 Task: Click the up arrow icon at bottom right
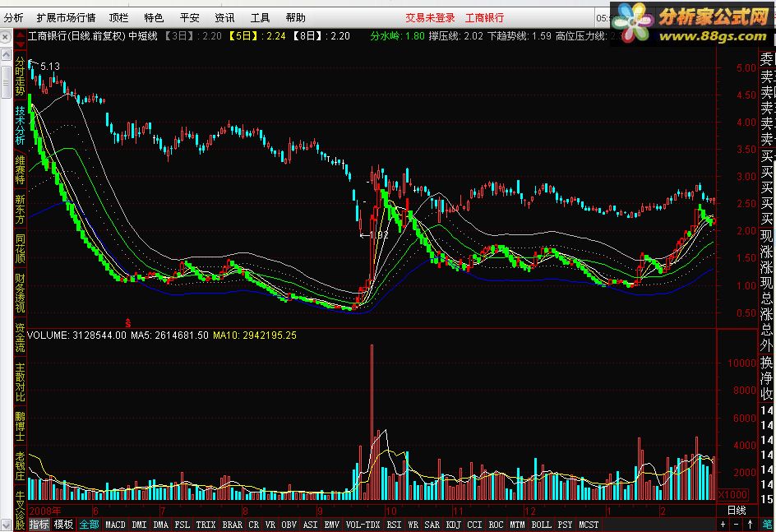[750, 524]
